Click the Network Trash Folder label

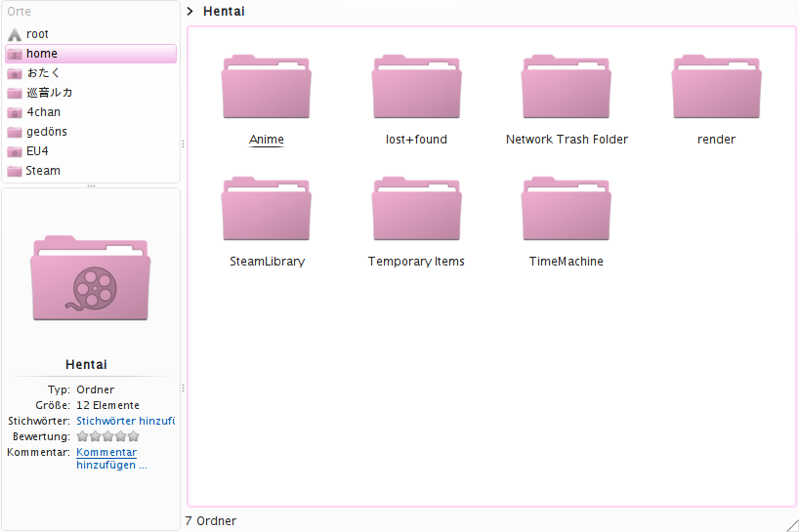pos(567,140)
